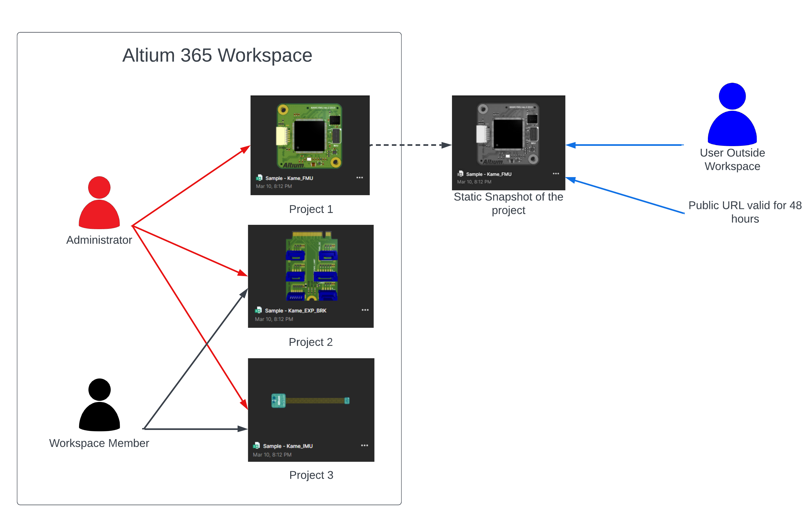812x527 pixels.
Task: Click the red Administrator user icon
Action: tap(99, 202)
